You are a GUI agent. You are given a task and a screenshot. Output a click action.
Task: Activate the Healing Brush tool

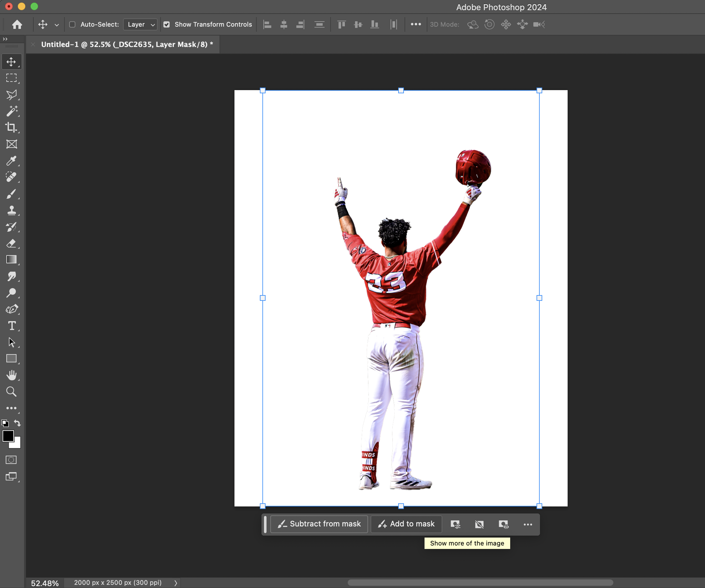12,177
